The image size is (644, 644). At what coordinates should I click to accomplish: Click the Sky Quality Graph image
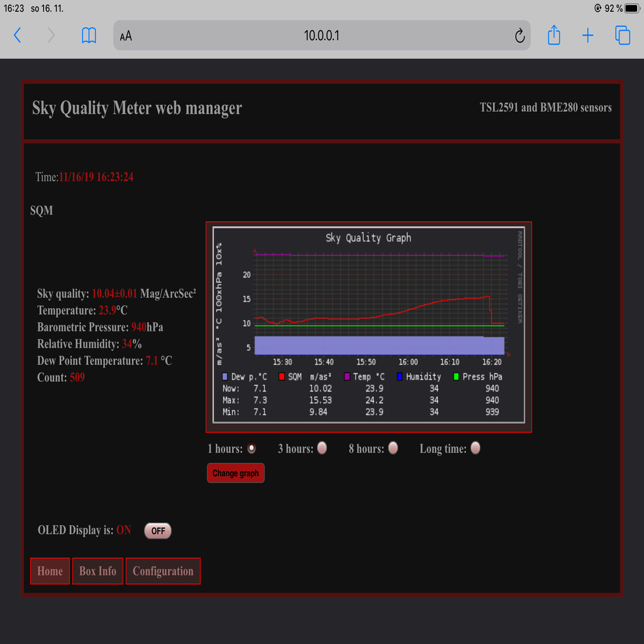coord(369,326)
